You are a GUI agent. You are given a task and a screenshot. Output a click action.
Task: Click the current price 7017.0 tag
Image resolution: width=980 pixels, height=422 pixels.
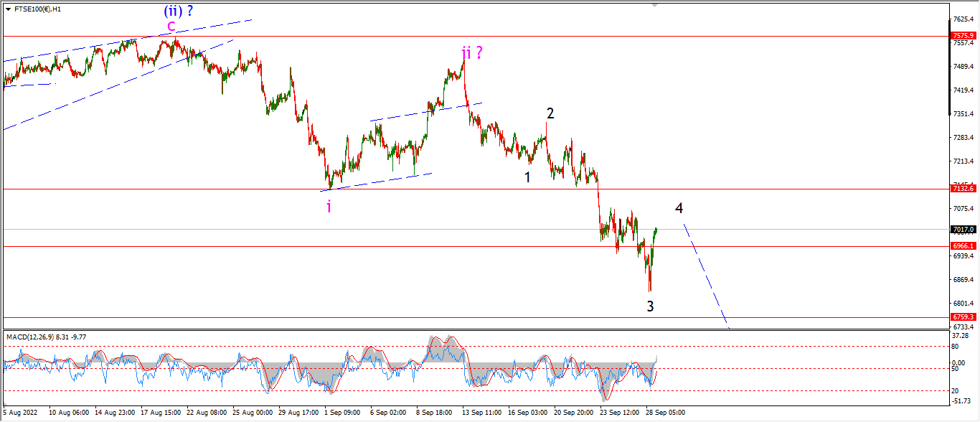coord(963,230)
